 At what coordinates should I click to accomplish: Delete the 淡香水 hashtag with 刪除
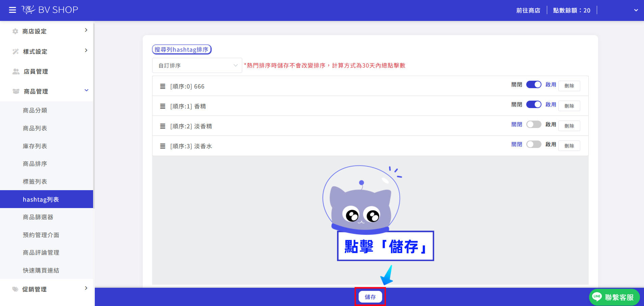(569, 146)
